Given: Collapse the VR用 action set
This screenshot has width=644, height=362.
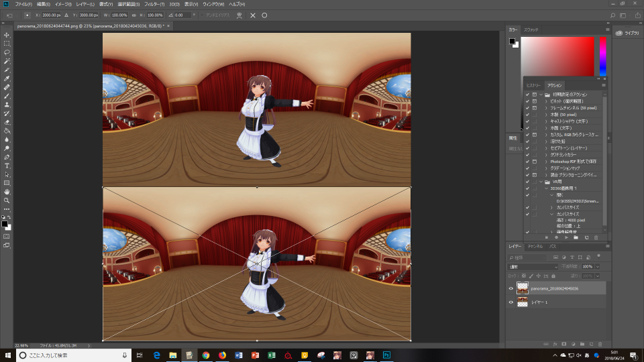Looking at the screenshot, I should coord(541,182).
